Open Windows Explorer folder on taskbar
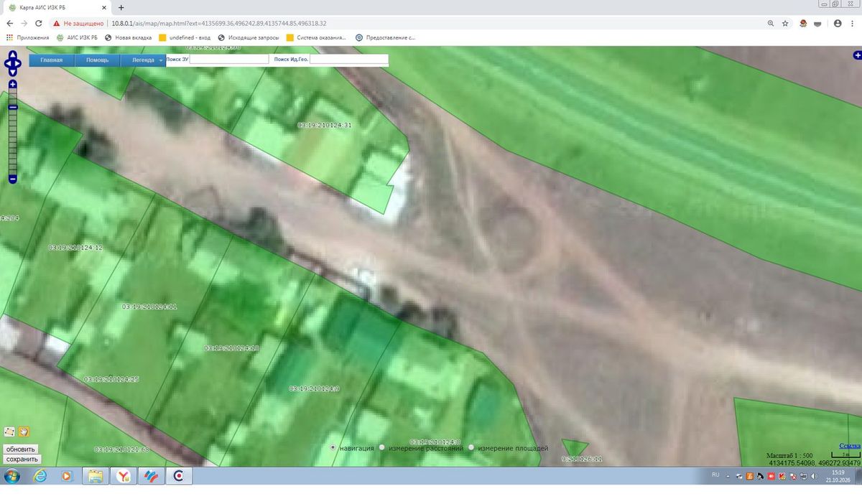The image size is (862, 504). pos(95,475)
